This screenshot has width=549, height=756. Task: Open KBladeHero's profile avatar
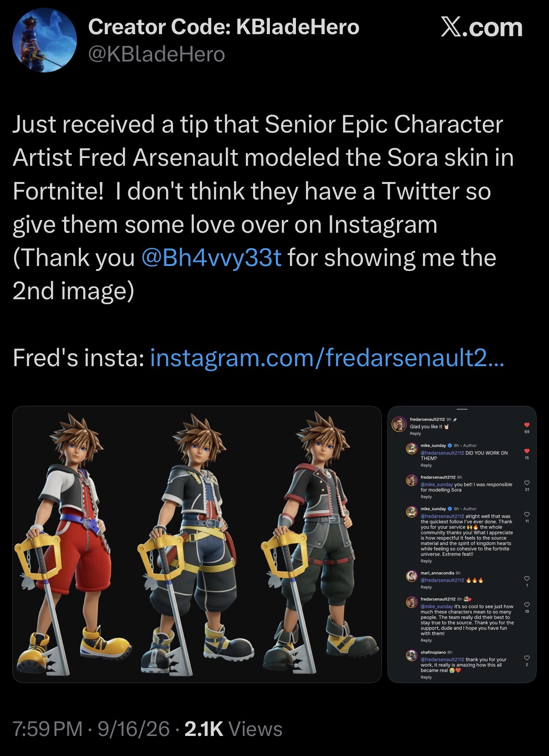(x=44, y=40)
